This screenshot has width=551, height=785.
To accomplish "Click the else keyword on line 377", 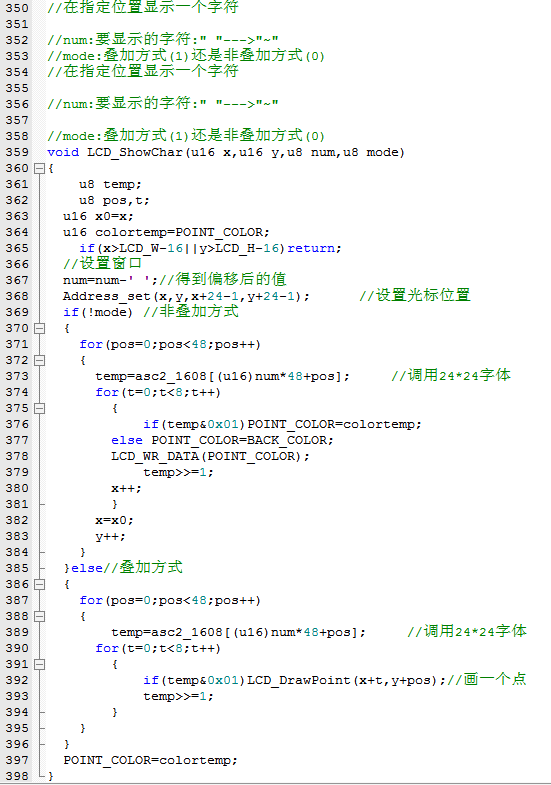I will click(127, 440).
